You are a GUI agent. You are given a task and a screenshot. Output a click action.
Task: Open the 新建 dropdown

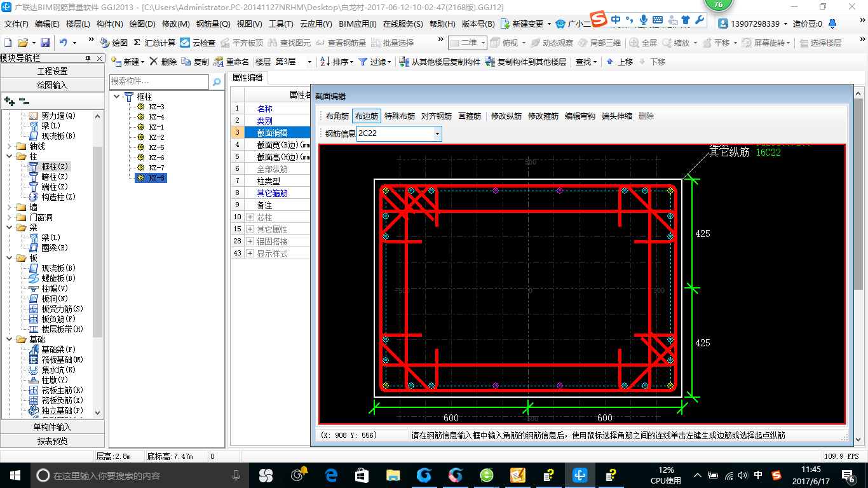128,62
